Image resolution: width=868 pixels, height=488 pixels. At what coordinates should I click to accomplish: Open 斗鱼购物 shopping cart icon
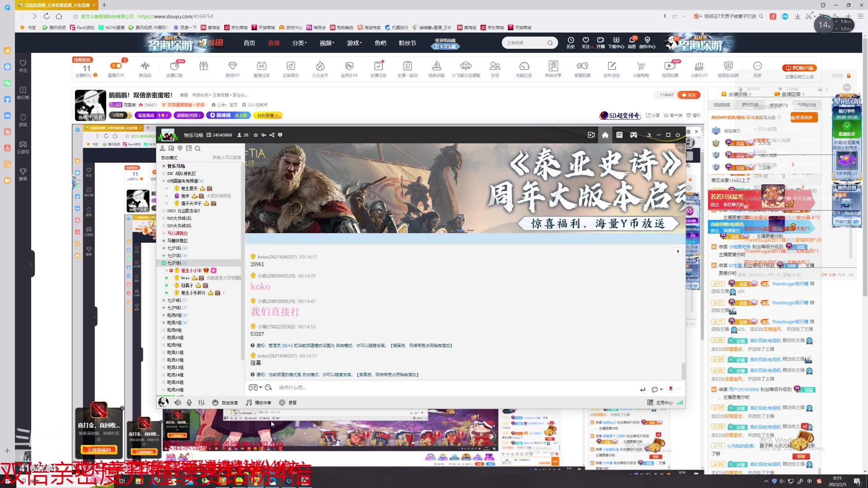point(641,66)
